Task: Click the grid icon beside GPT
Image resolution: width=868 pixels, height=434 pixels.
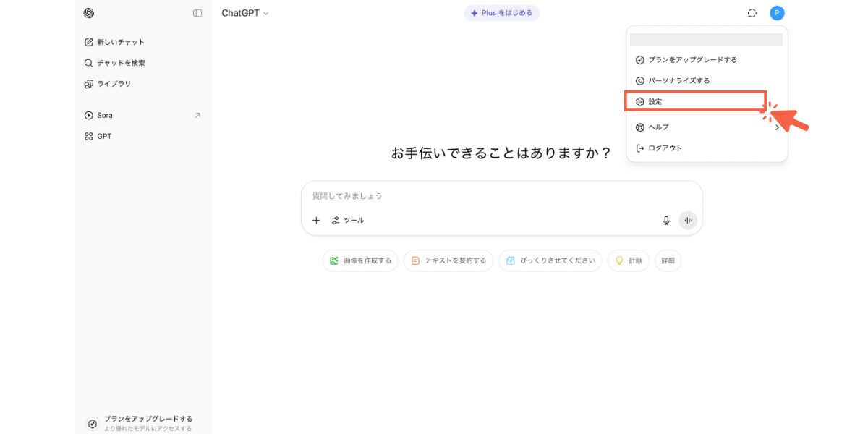Action: (x=89, y=136)
